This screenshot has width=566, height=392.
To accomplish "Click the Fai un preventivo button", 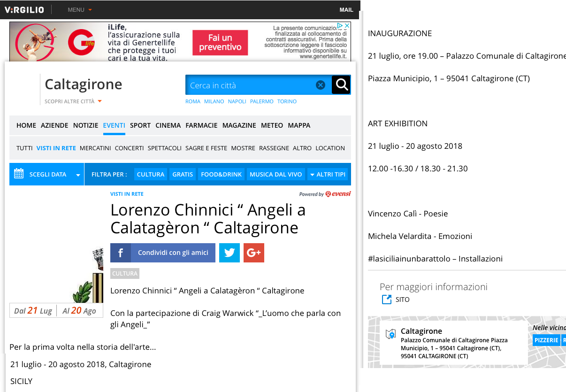I will (x=220, y=43).
